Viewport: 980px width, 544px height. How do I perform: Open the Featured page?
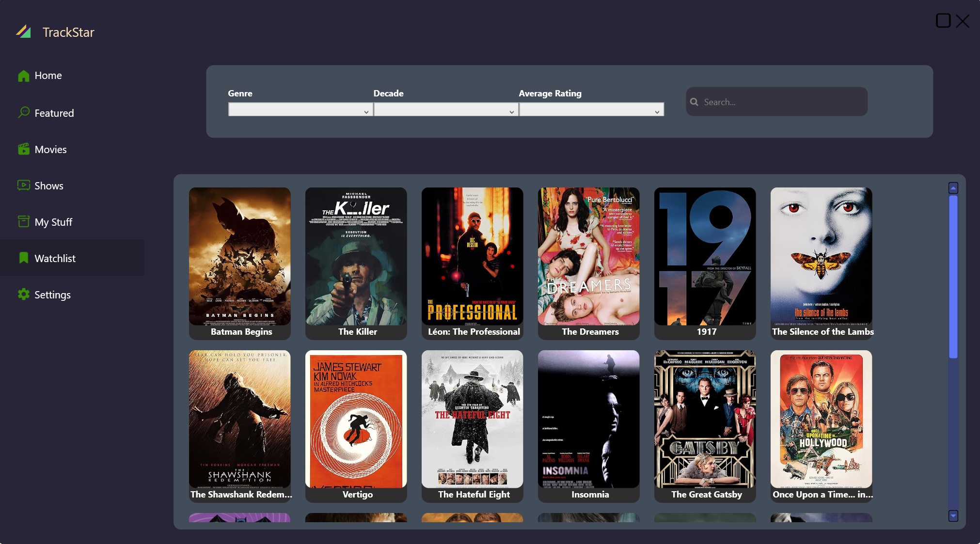pyautogui.click(x=54, y=113)
